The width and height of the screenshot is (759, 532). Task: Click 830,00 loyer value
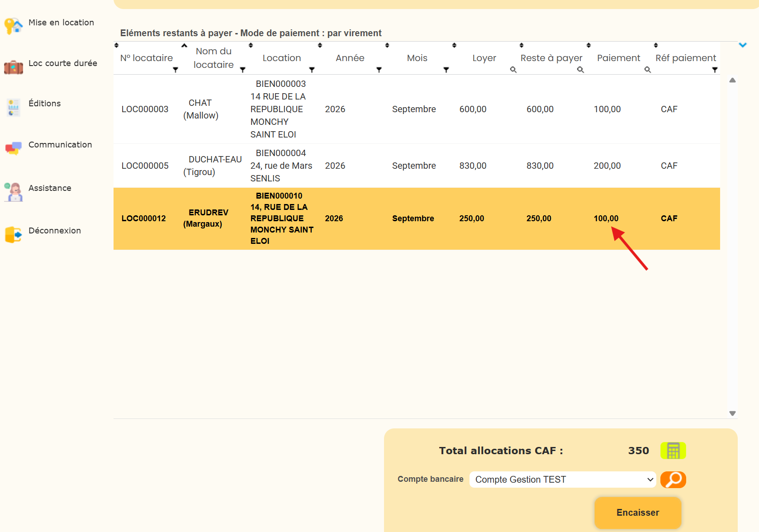(x=473, y=166)
